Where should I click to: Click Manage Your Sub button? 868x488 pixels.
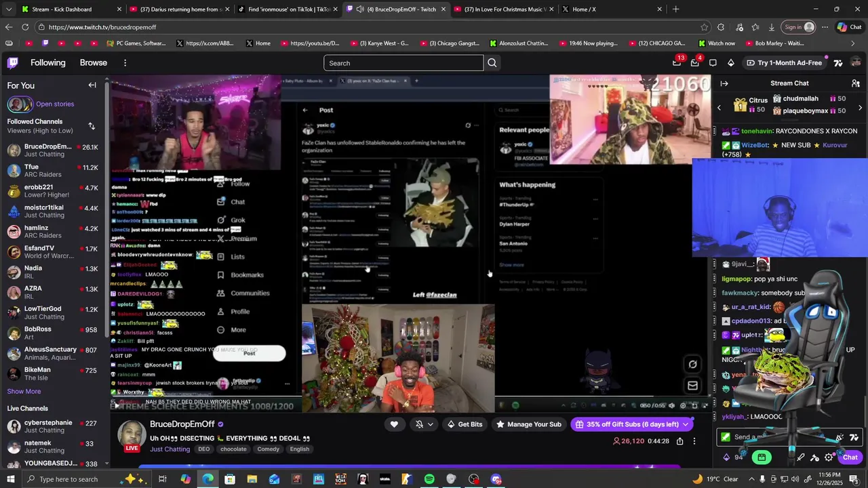(529, 424)
